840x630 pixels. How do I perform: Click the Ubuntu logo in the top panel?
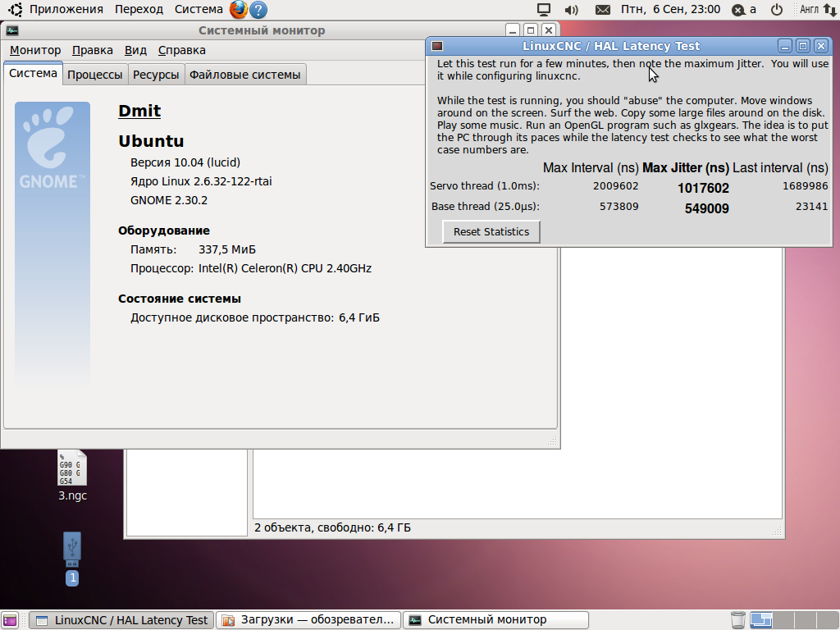(16, 9)
